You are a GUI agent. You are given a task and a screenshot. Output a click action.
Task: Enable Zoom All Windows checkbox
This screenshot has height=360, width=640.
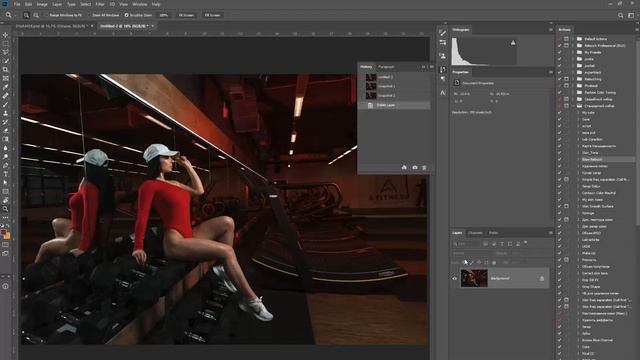coord(89,15)
